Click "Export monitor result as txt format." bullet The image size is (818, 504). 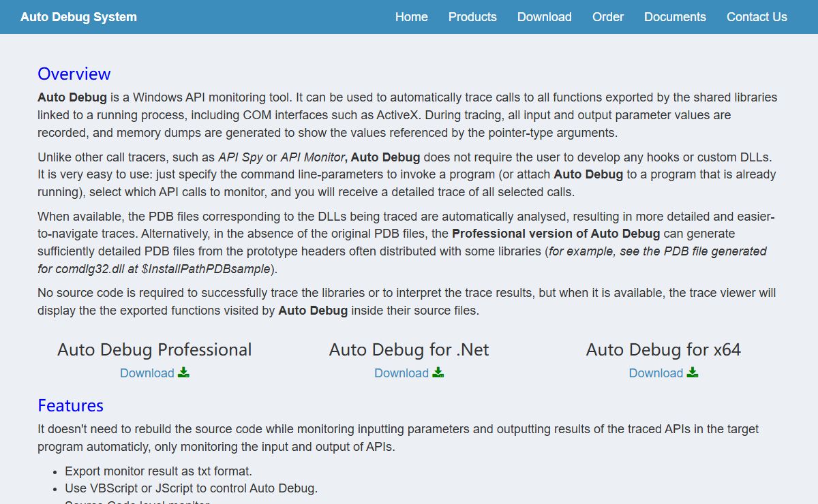tap(158, 471)
